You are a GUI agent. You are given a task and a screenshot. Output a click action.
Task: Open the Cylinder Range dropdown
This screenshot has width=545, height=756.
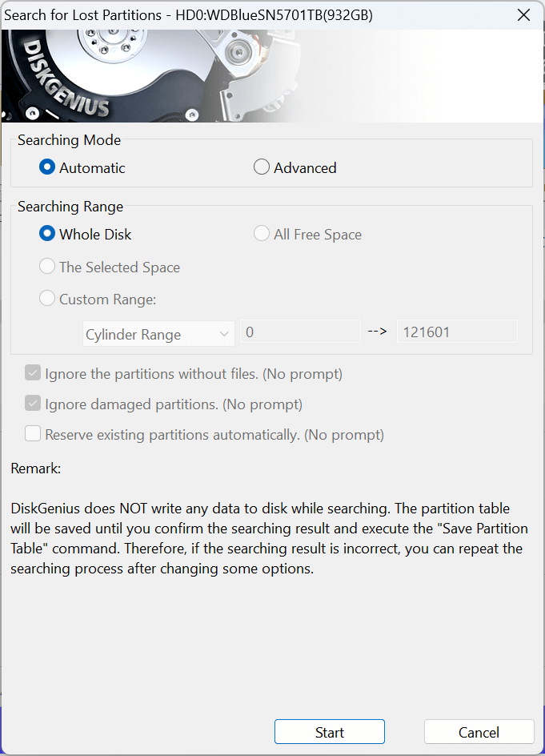tap(158, 335)
